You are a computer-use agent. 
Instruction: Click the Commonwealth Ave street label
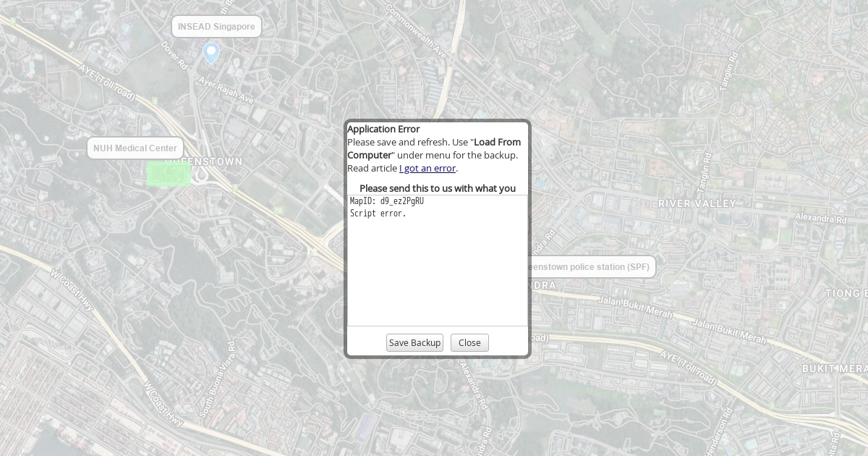pyautogui.click(x=416, y=30)
